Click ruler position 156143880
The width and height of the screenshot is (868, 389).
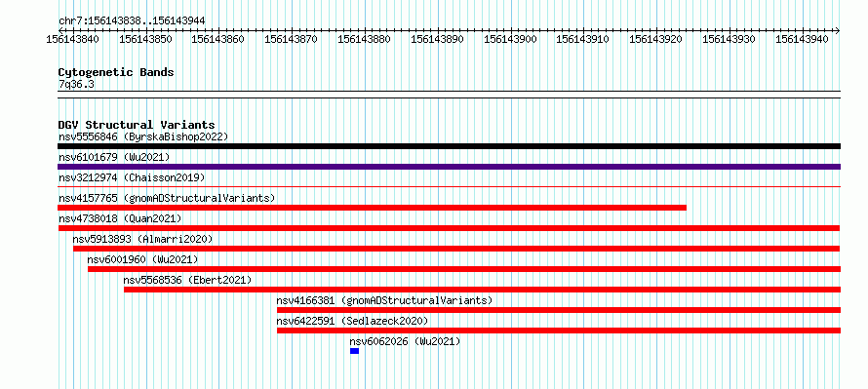(x=364, y=39)
